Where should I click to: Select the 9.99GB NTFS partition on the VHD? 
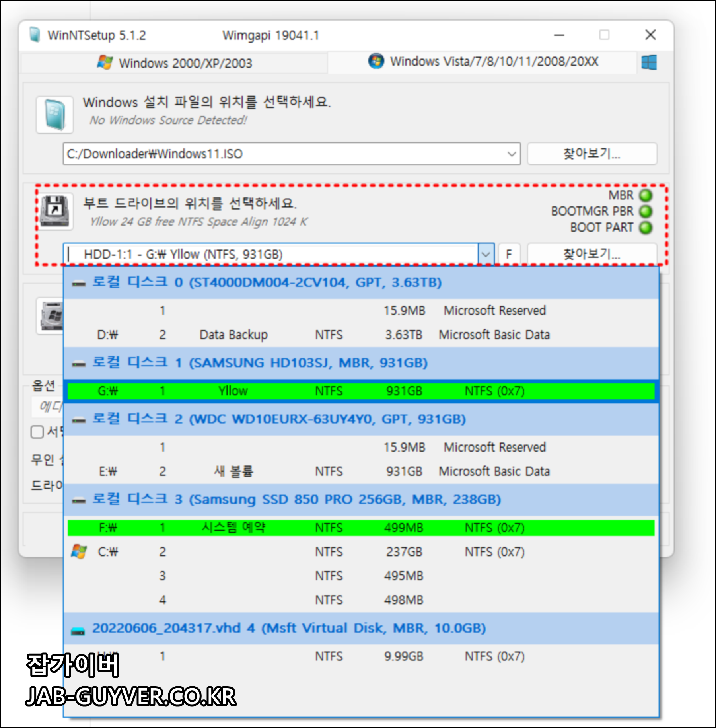coord(361,656)
